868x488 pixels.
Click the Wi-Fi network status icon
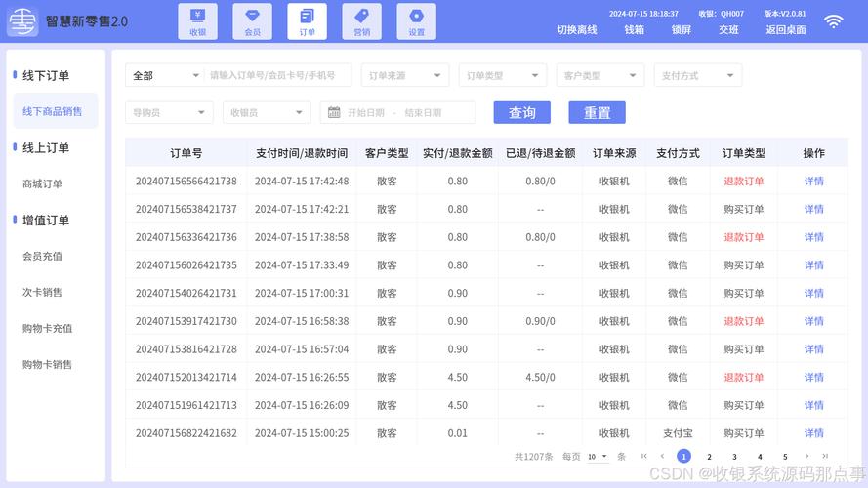coord(833,21)
